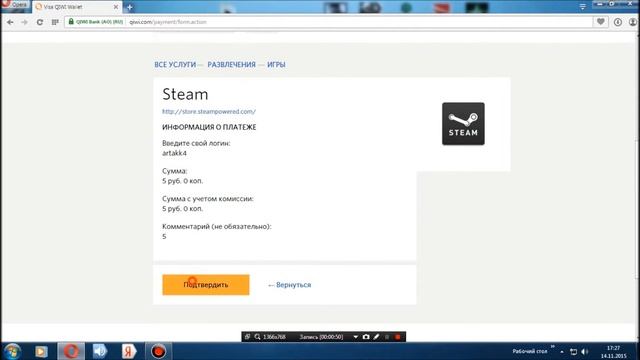Open the РАЗВЛЕЧЕНИЯ breadcrumb
The width and height of the screenshot is (640, 360).
click(x=231, y=64)
